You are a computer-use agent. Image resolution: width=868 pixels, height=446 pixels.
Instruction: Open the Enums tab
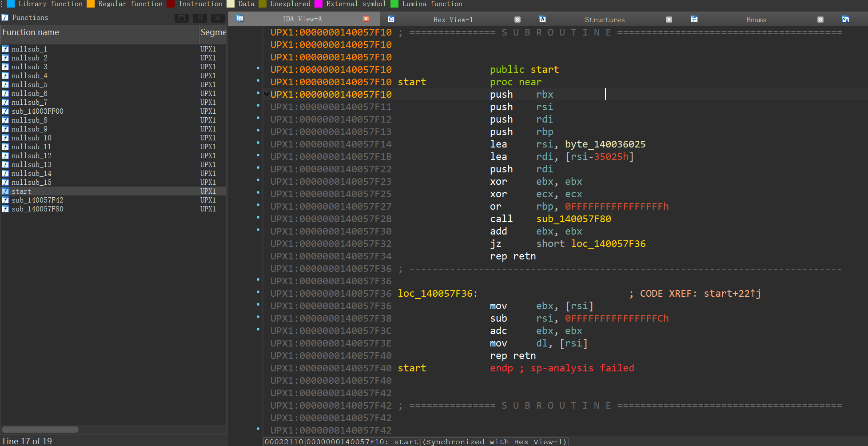click(756, 20)
